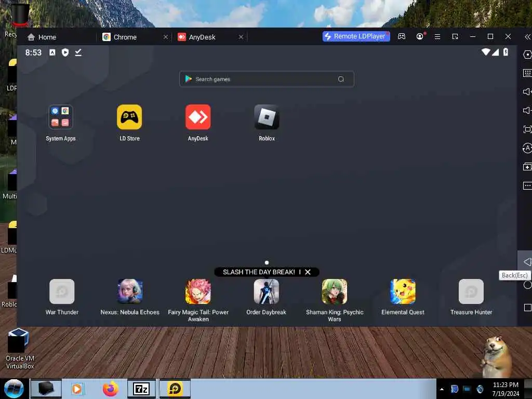Open Elemental Quest game

click(x=403, y=291)
